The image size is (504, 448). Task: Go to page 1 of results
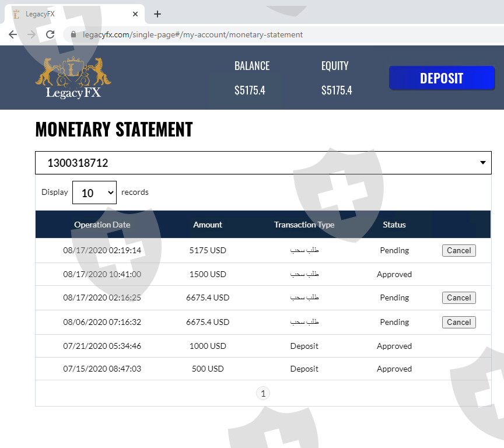[x=263, y=394]
